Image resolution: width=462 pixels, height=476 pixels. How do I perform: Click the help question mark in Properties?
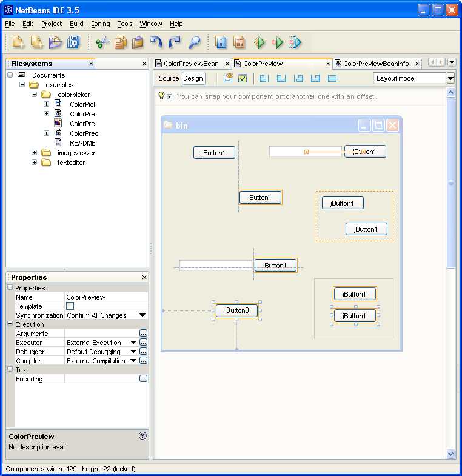(142, 436)
